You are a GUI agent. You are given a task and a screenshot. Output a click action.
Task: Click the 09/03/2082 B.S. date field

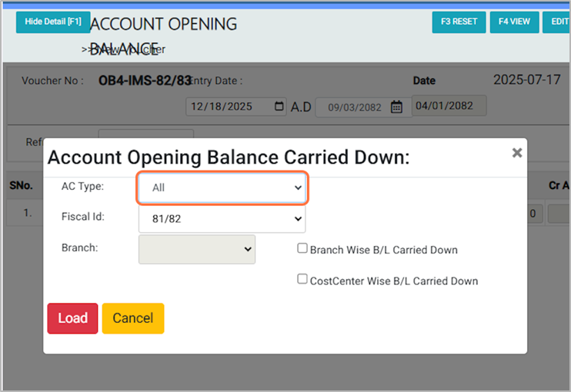tap(354, 107)
